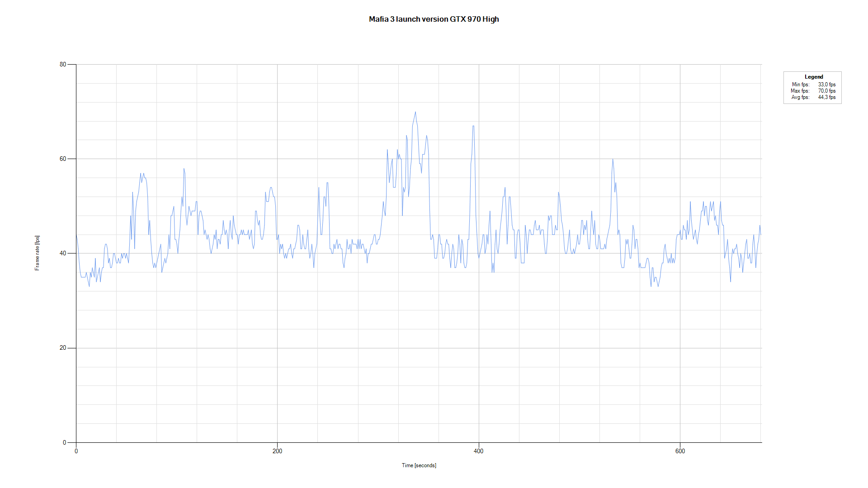Click the y-axis tick label '0'

(65, 442)
